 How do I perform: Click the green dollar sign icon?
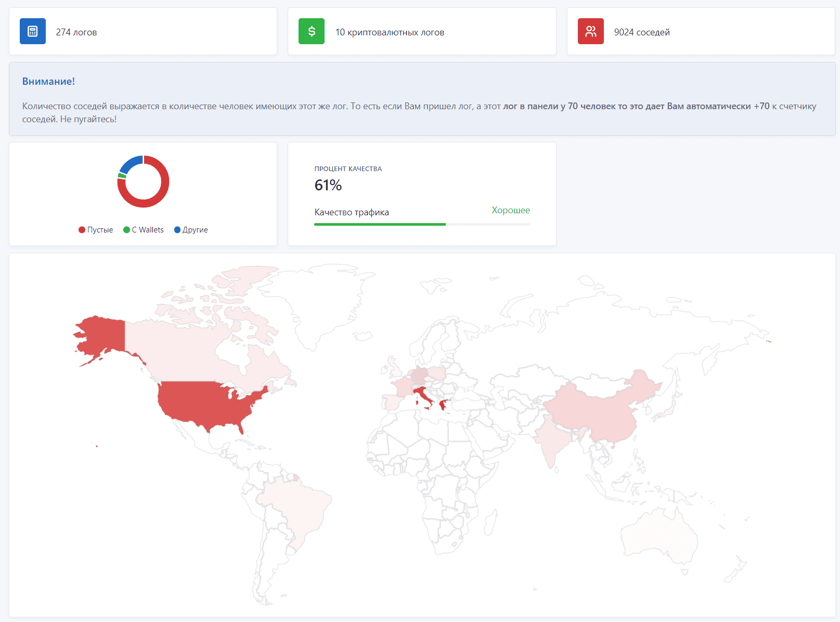[x=312, y=31]
